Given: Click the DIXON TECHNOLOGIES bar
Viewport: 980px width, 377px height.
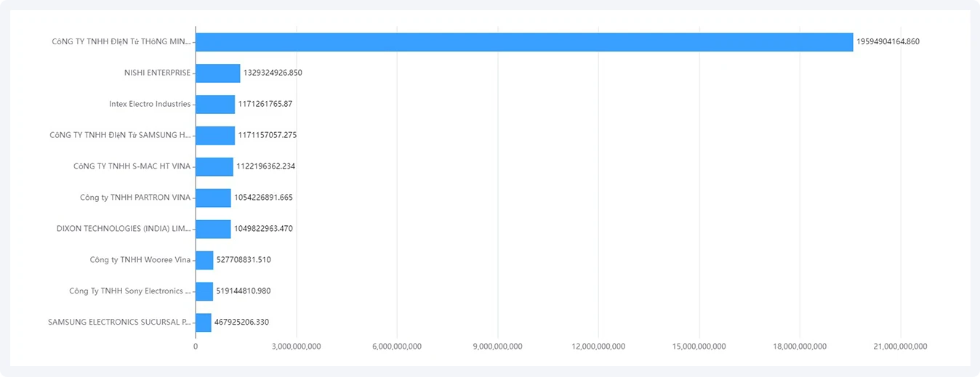Looking at the screenshot, I should (213, 229).
